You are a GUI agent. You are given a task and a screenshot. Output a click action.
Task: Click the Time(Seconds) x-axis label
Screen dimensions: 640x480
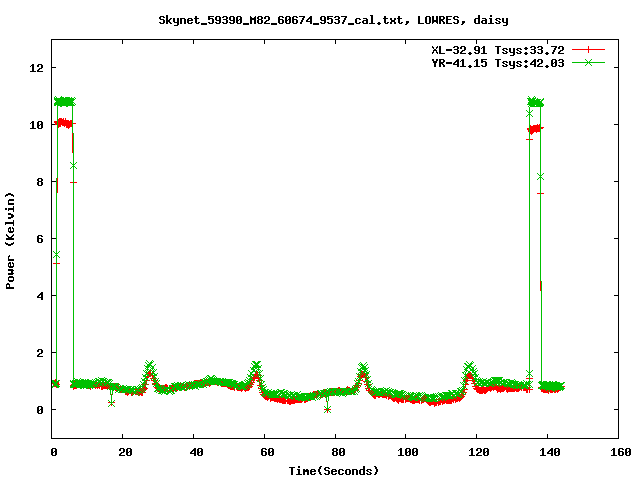click(x=334, y=471)
